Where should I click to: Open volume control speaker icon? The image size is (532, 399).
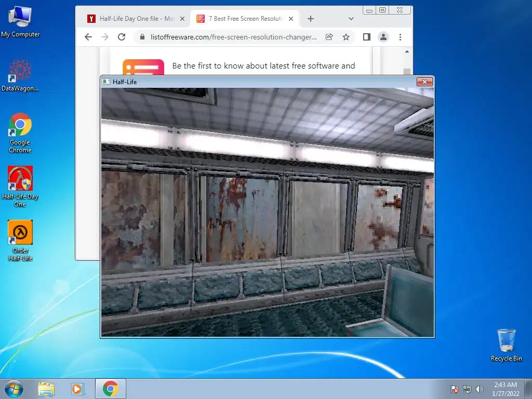(x=479, y=389)
